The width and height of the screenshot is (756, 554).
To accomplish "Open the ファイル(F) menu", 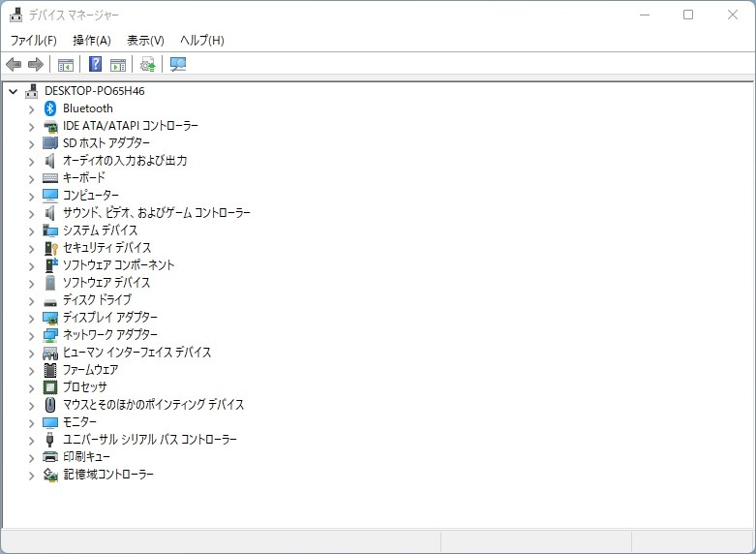I will point(33,41).
